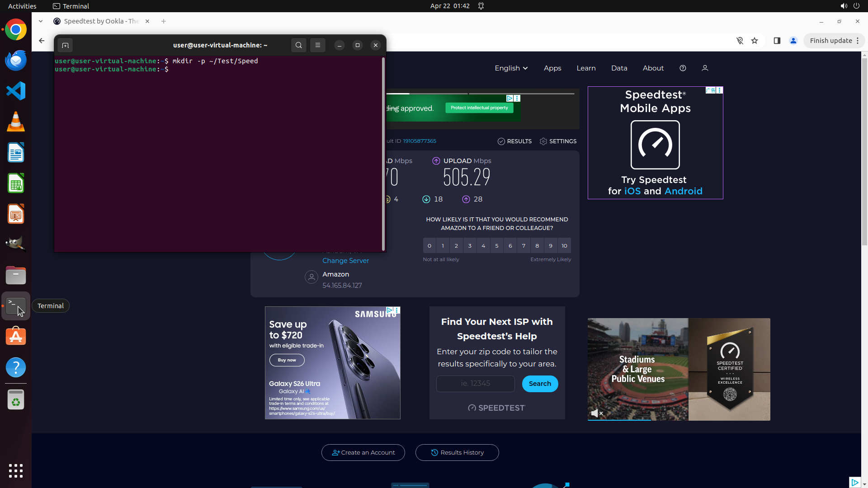Screen dimensions: 868x488
Task: Click the terminal search icon
Action: pyautogui.click(x=298, y=45)
